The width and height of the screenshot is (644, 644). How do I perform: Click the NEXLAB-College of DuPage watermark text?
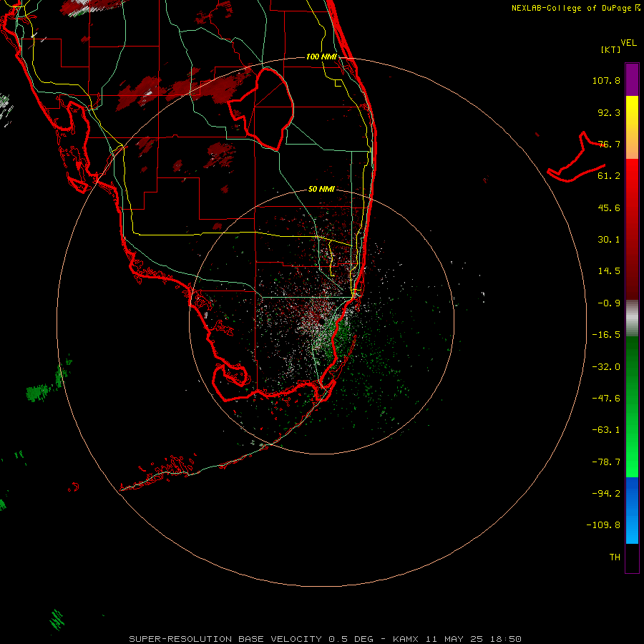(576, 8)
